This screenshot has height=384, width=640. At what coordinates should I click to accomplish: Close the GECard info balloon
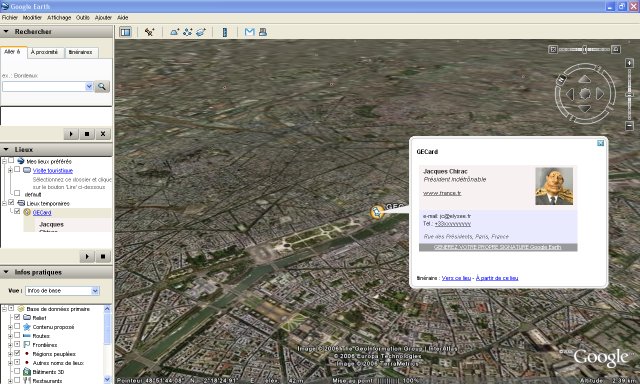600,143
